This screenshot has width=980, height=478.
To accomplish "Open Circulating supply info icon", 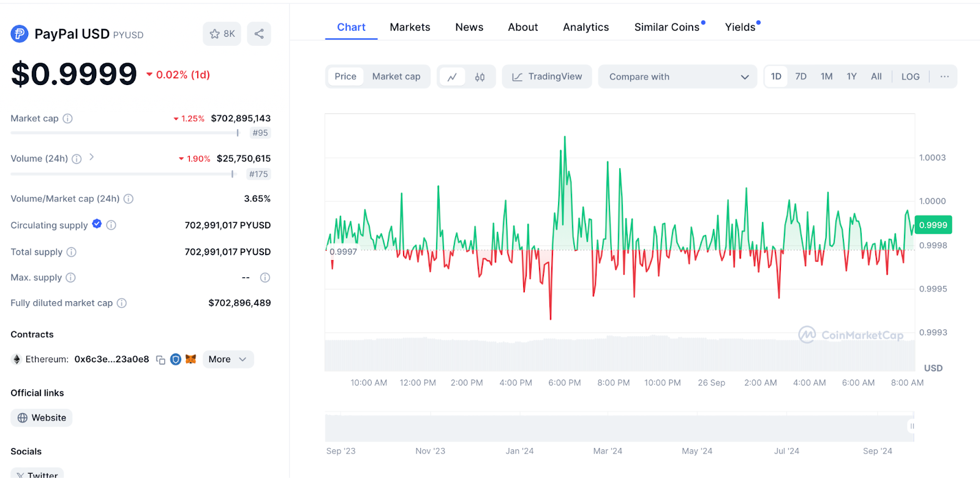I will [111, 225].
